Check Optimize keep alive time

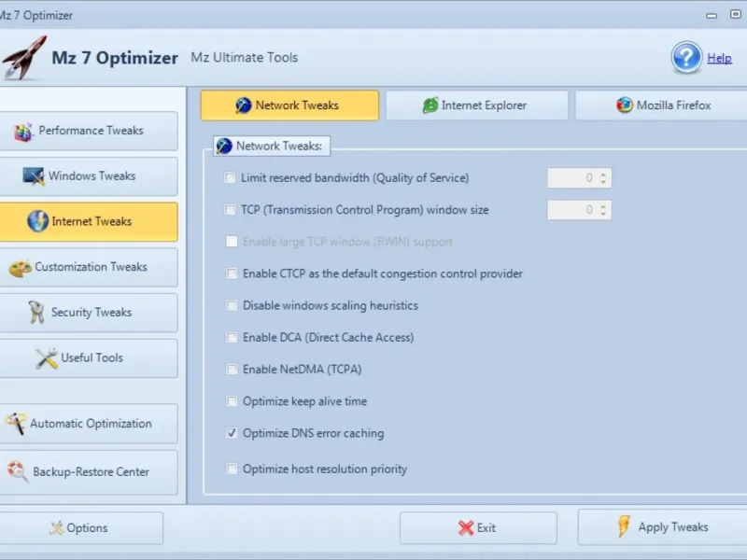click(x=232, y=401)
